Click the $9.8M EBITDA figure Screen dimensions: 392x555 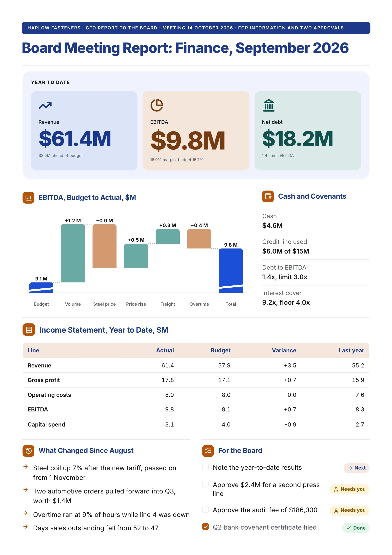pyautogui.click(x=188, y=140)
